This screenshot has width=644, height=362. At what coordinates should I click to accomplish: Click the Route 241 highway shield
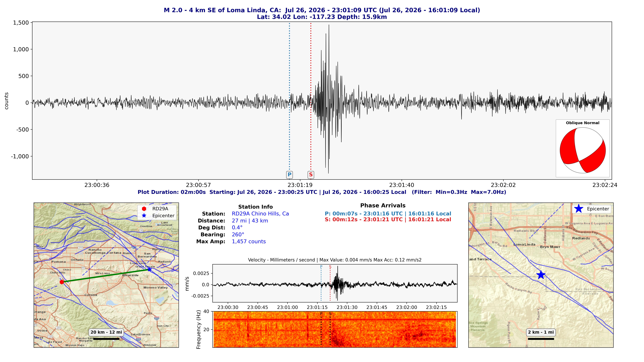click(58, 328)
